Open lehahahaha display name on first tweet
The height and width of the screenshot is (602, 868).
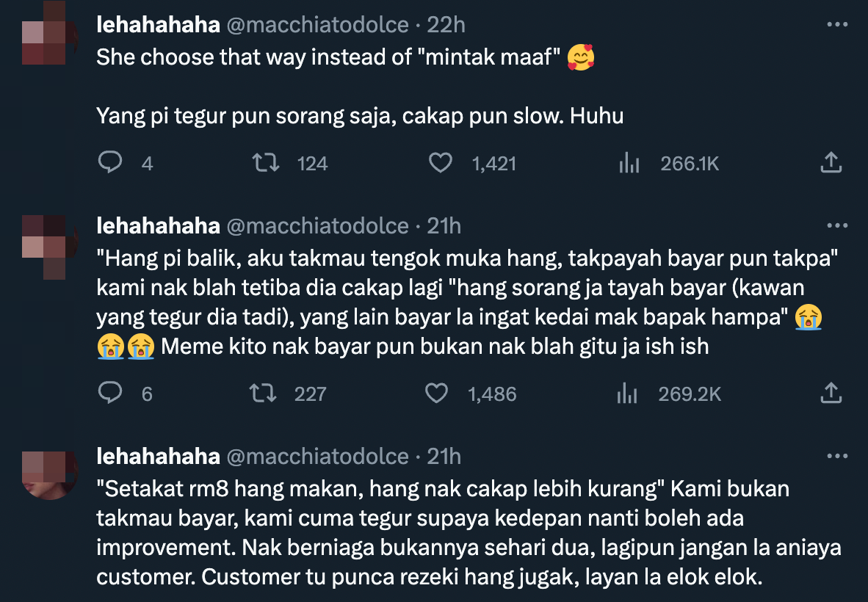click(x=158, y=24)
